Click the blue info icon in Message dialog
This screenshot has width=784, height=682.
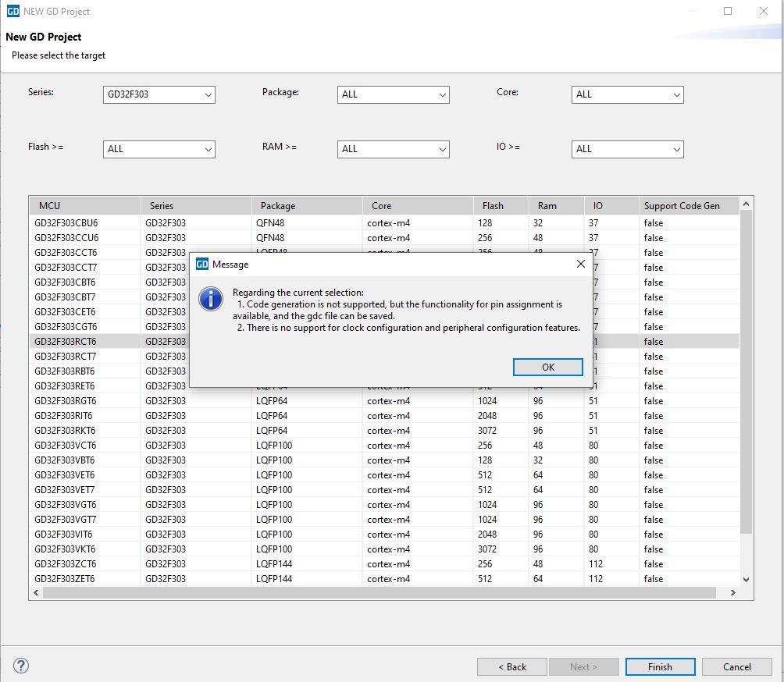click(x=211, y=298)
